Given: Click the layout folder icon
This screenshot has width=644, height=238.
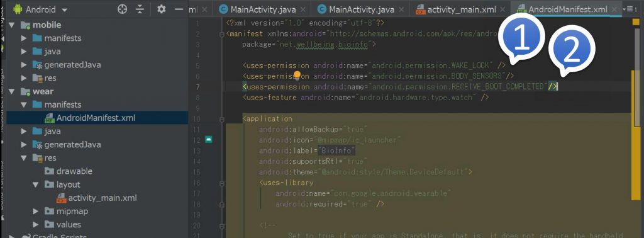Looking at the screenshot, I should tap(49, 184).
